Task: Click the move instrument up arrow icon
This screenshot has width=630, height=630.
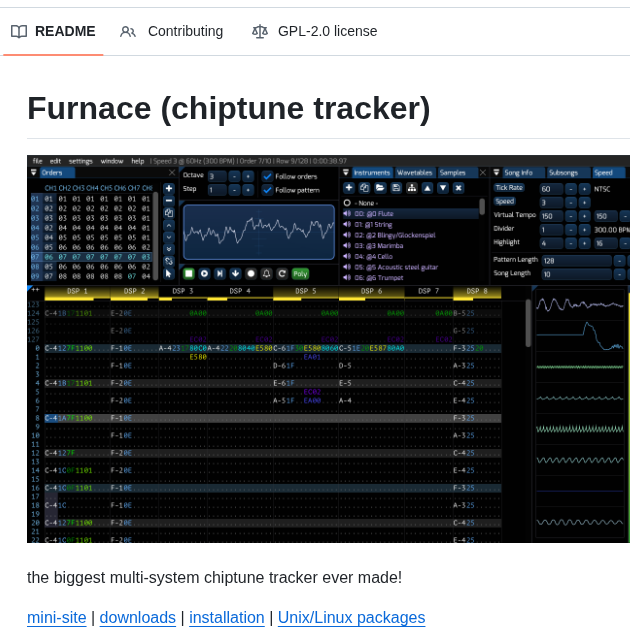Action: coord(427,187)
